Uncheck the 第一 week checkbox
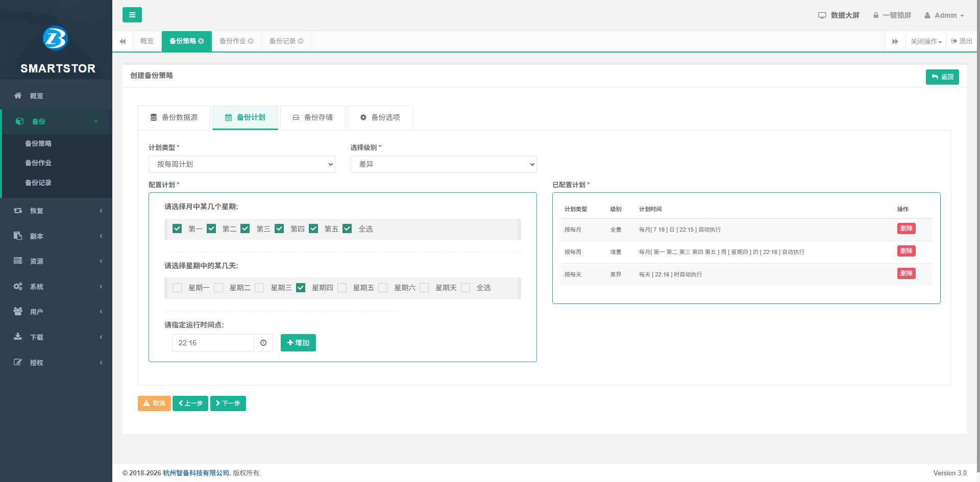This screenshot has width=980, height=482. pyautogui.click(x=177, y=229)
